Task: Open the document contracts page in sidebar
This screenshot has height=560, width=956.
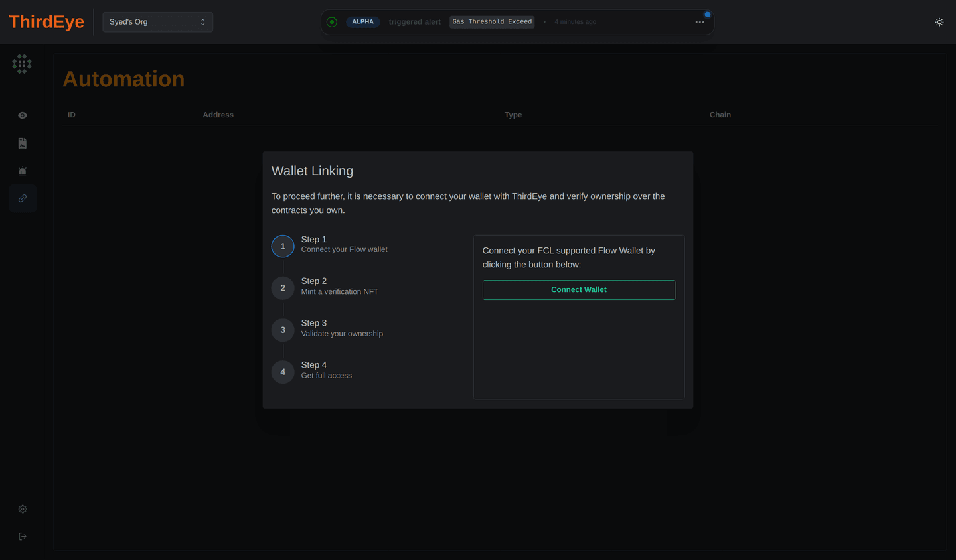Action: point(23,143)
